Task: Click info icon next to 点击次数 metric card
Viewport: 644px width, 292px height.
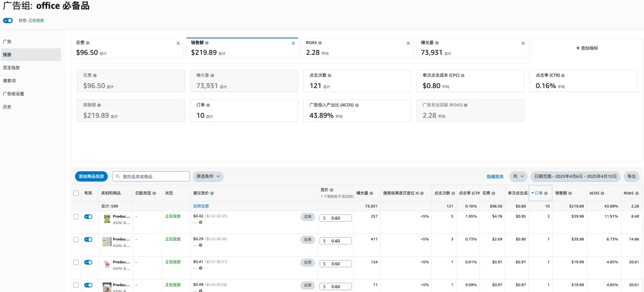Action: [x=330, y=76]
